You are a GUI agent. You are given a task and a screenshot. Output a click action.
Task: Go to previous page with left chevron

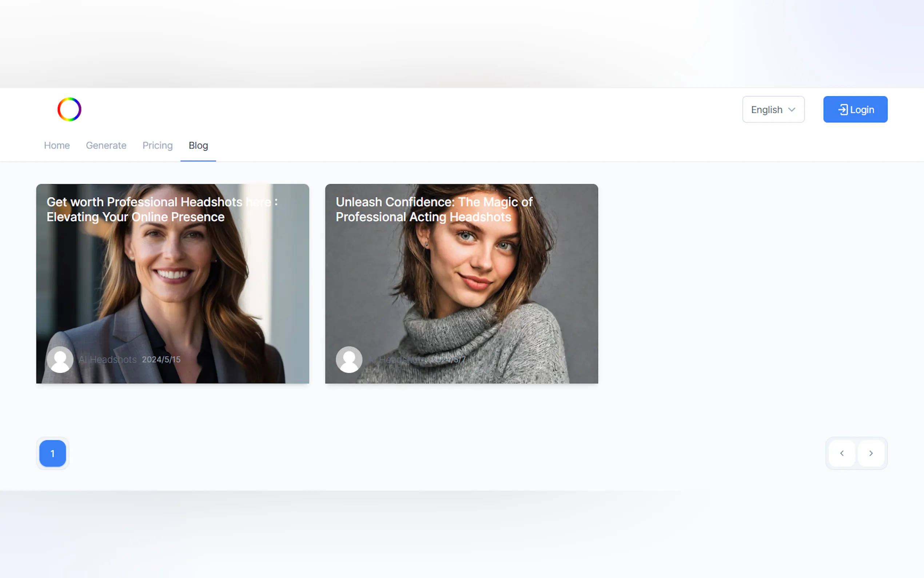[841, 454]
